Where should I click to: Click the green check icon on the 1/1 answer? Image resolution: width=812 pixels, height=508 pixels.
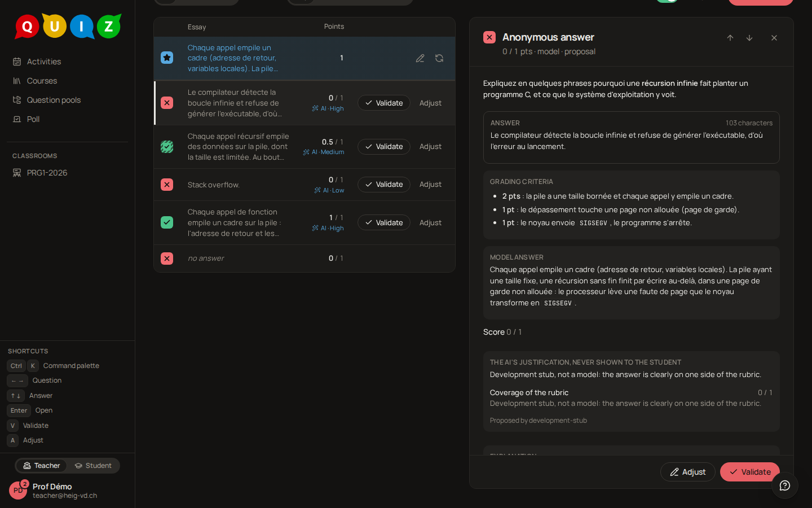167,222
